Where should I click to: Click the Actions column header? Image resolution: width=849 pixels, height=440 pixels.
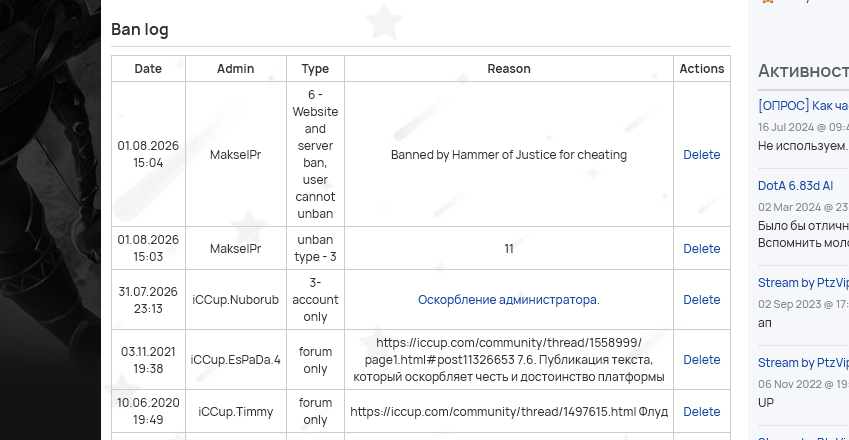click(702, 69)
